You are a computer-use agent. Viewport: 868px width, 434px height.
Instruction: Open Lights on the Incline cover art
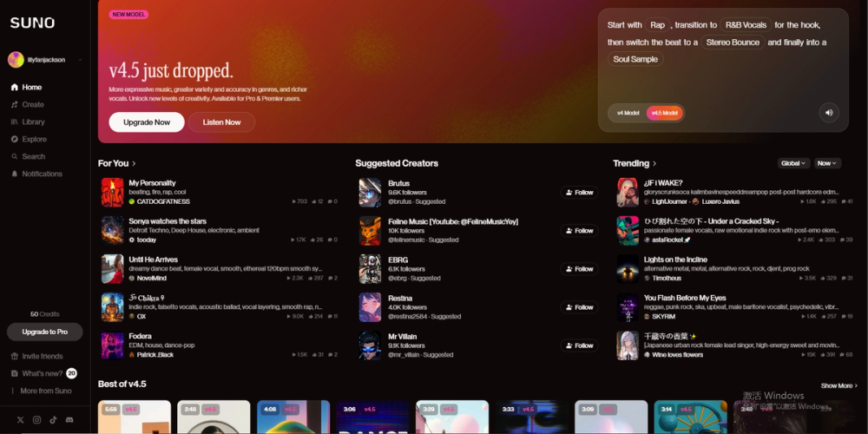click(628, 268)
